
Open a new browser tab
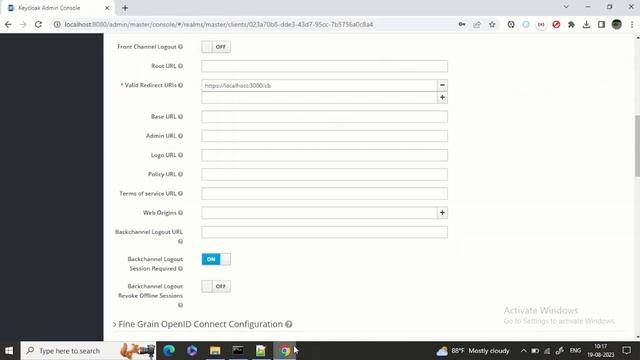(125, 8)
